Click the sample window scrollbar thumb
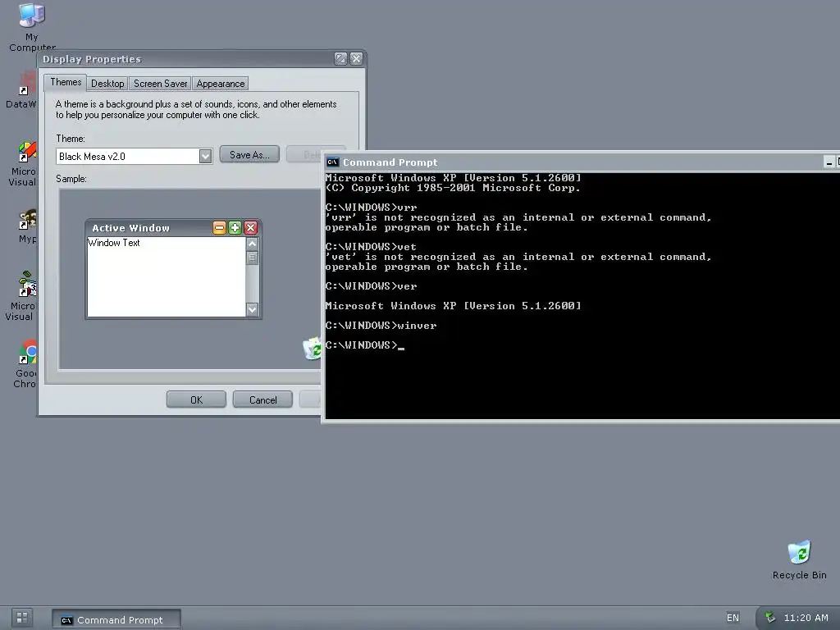840x630 pixels. (253, 258)
